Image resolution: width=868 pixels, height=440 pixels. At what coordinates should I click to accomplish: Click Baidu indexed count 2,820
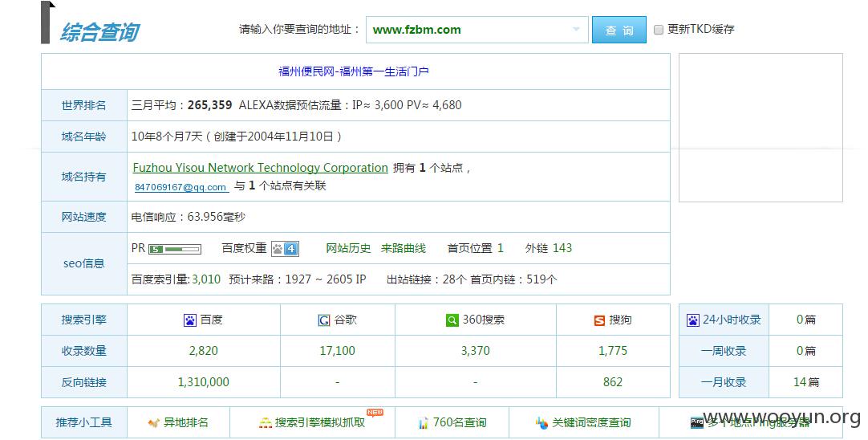point(204,351)
